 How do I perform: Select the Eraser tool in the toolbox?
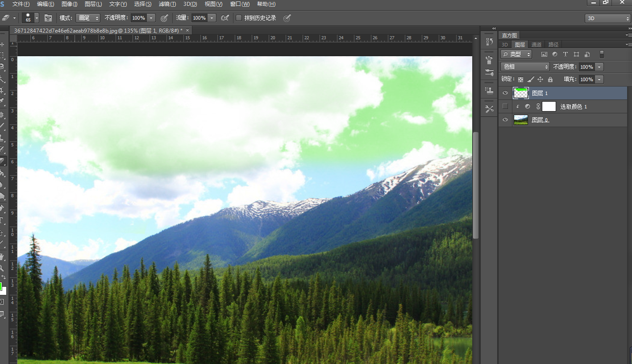click(x=2, y=161)
